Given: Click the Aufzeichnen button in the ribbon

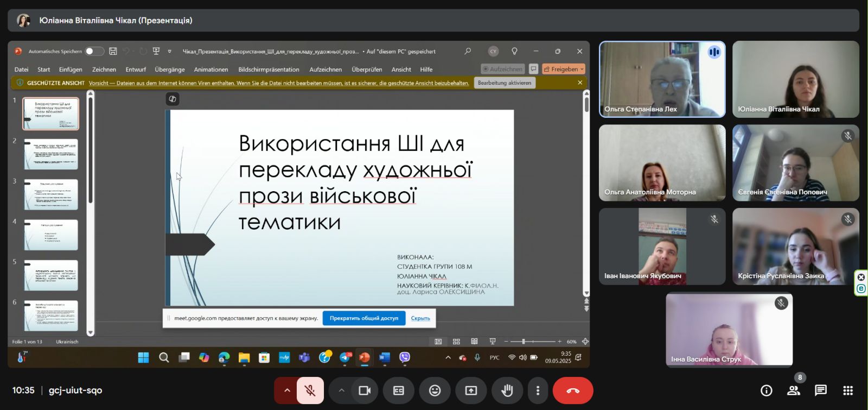Looking at the screenshot, I should pyautogui.click(x=502, y=69).
